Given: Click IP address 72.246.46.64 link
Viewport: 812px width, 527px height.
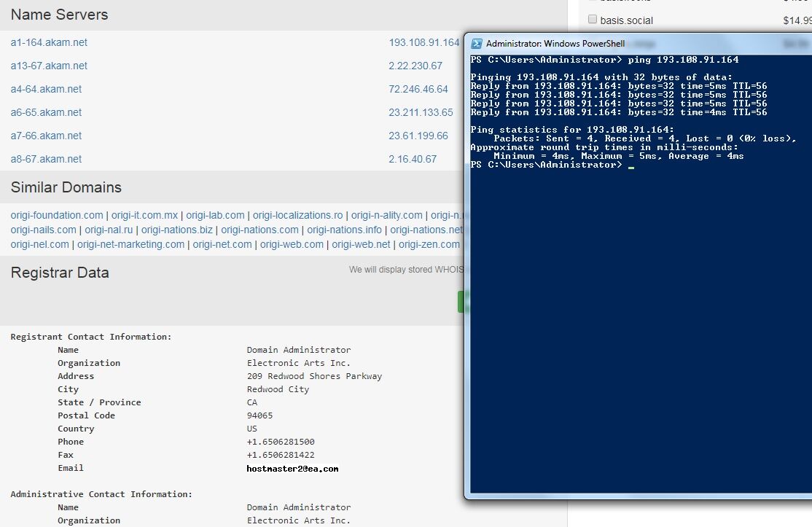Looking at the screenshot, I should (418, 89).
